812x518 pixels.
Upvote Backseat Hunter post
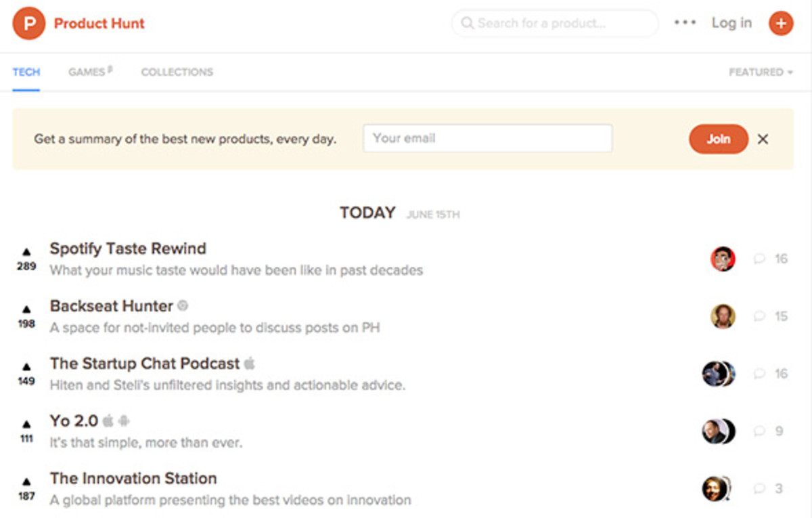click(x=26, y=310)
